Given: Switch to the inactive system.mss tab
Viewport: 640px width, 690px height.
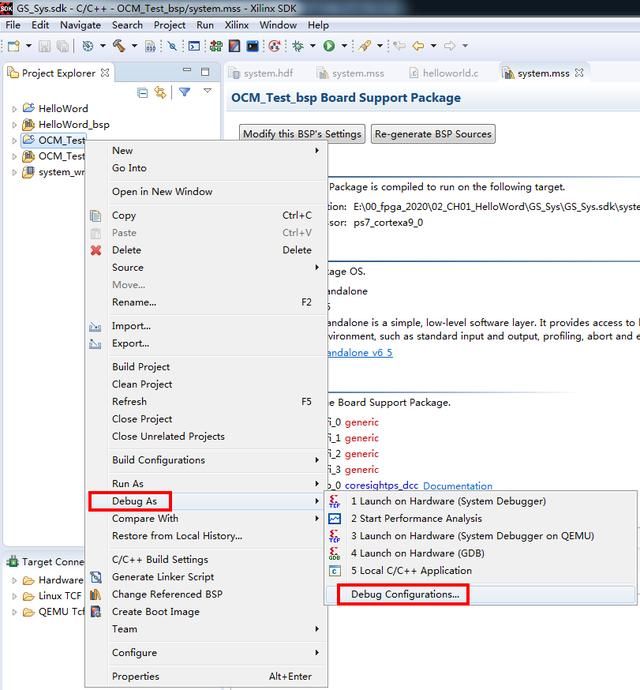Looking at the screenshot, I should [352, 73].
